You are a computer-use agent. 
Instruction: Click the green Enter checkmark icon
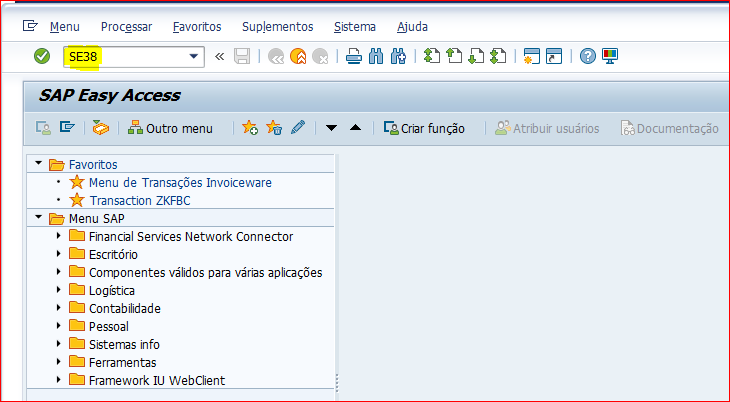42,56
